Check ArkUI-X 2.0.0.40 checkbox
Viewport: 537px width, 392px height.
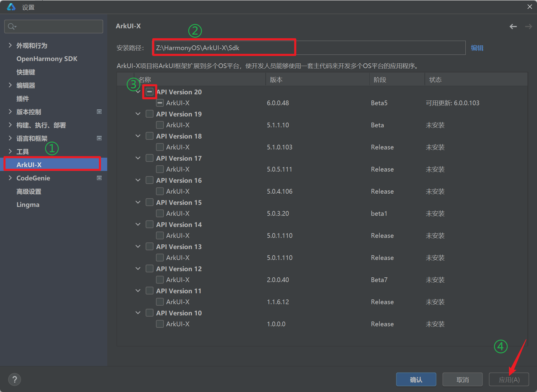[160, 280]
